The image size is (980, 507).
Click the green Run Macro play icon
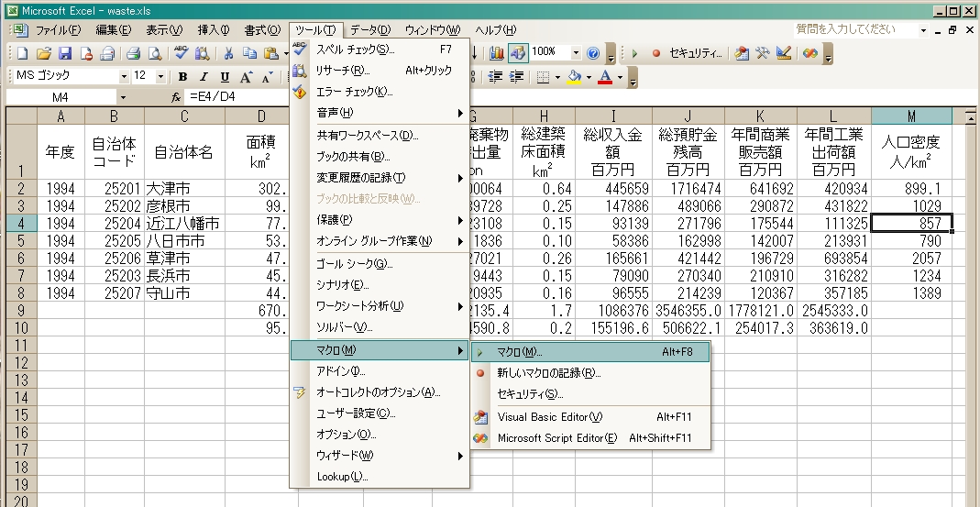(x=635, y=54)
